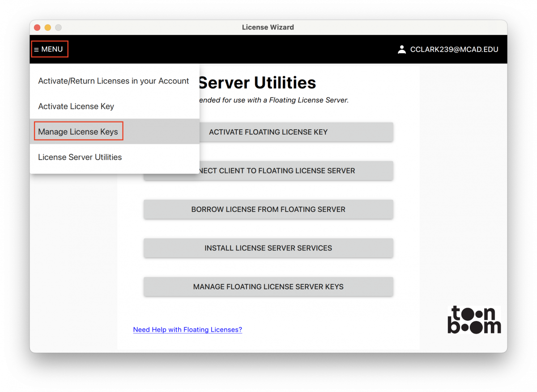Screen dimensions: 537x392
Task: Select Manage License Keys from the menu
Action: (x=78, y=131)
